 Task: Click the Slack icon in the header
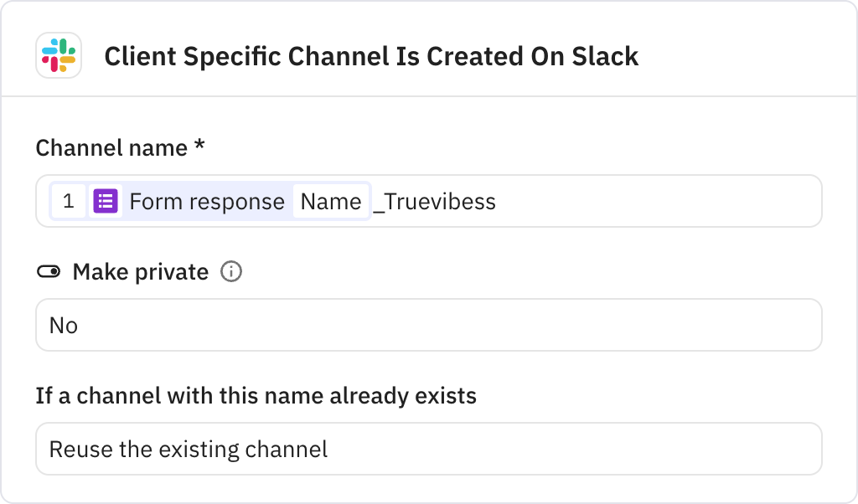coord(58,57)
